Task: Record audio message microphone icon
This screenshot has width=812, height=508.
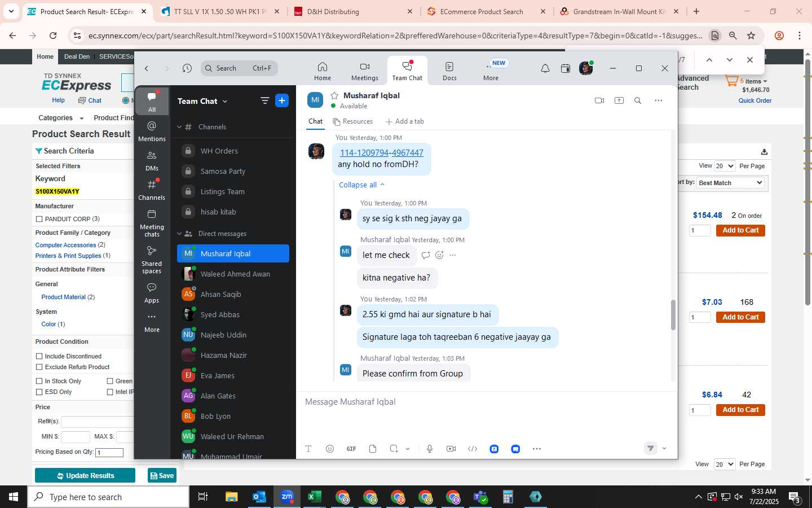Action: pyautogui.click(x=430, y=449)
